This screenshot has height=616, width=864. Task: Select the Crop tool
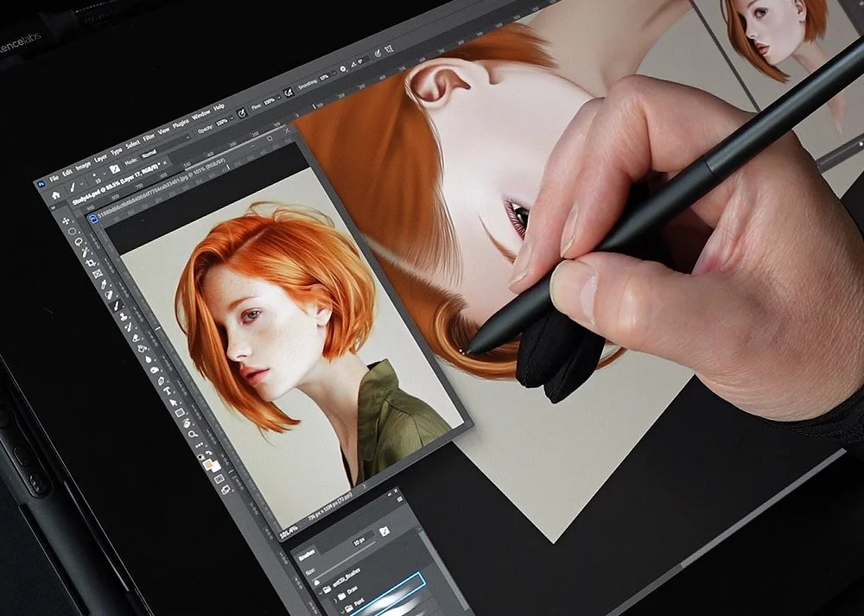[x=91, y=264]
